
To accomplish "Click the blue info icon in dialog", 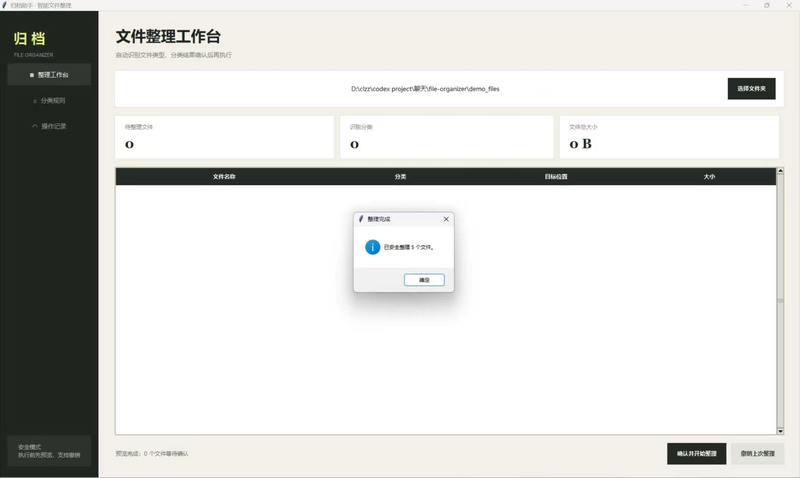I will click(x=372, y=247).
